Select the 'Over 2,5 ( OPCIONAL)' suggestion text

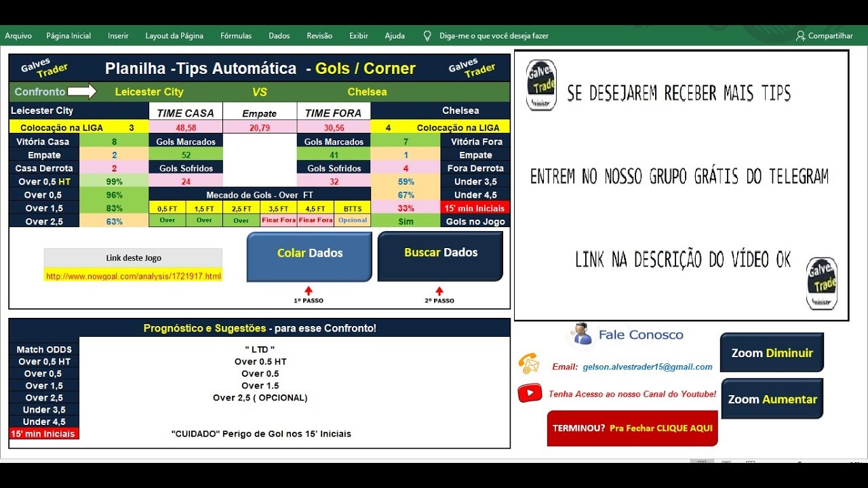[260, 398]
